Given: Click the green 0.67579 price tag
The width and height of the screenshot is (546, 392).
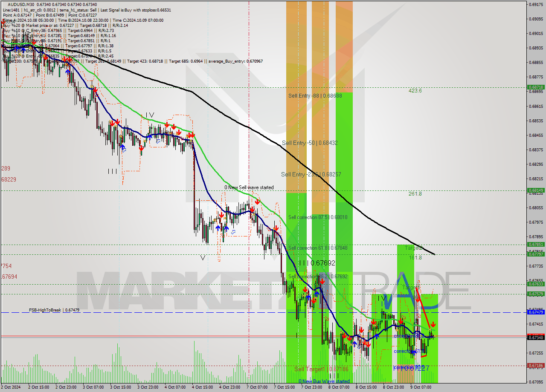Looking at the screenshot, I should (x=536, y=294).
